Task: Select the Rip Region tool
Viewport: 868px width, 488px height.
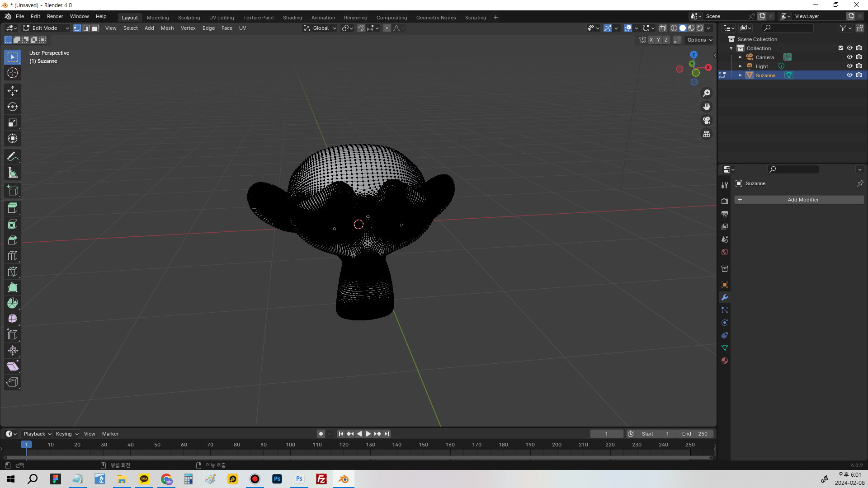Action: tap(13, 382)
